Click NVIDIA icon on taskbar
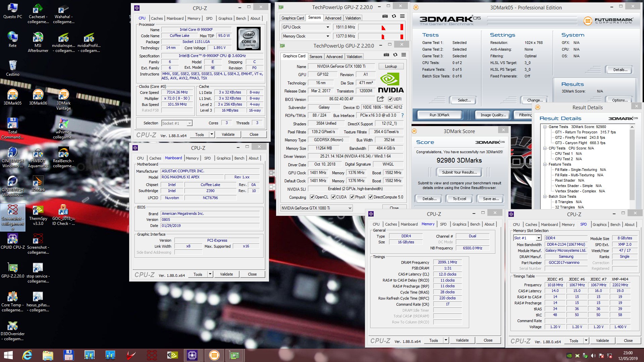This screenshot has width=644, height=362. (x=172, y=355)
